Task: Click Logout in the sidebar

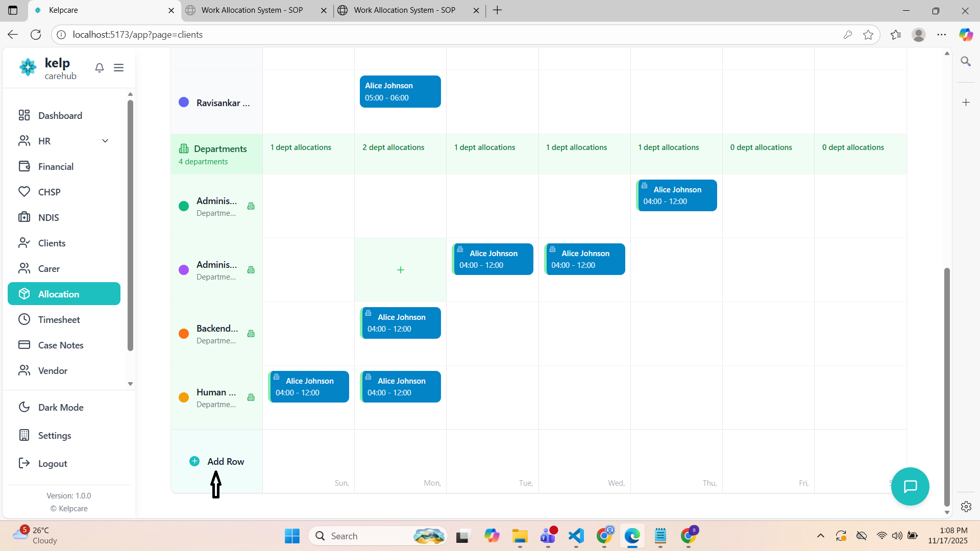Action: 53,463
